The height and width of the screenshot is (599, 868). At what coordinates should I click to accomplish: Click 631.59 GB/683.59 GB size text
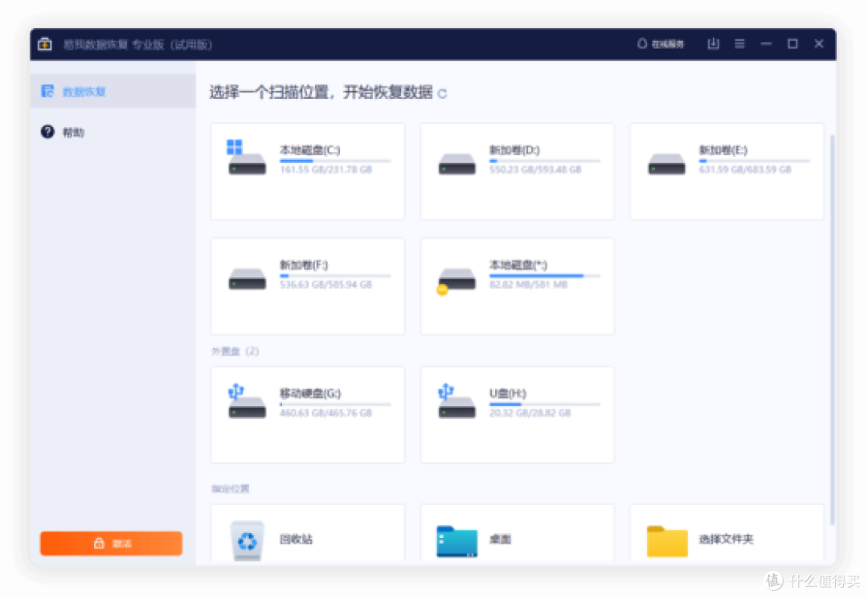coord(745,170)
